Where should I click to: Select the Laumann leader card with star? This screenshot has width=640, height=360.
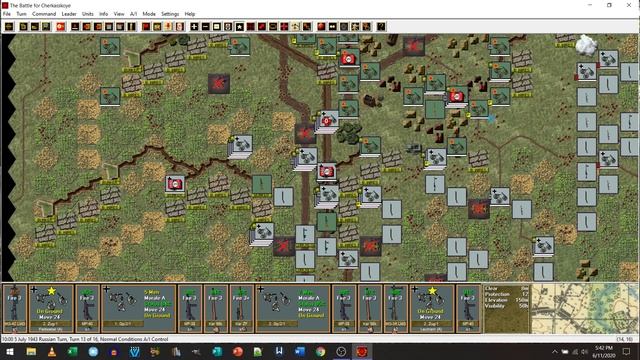[432, 309]
